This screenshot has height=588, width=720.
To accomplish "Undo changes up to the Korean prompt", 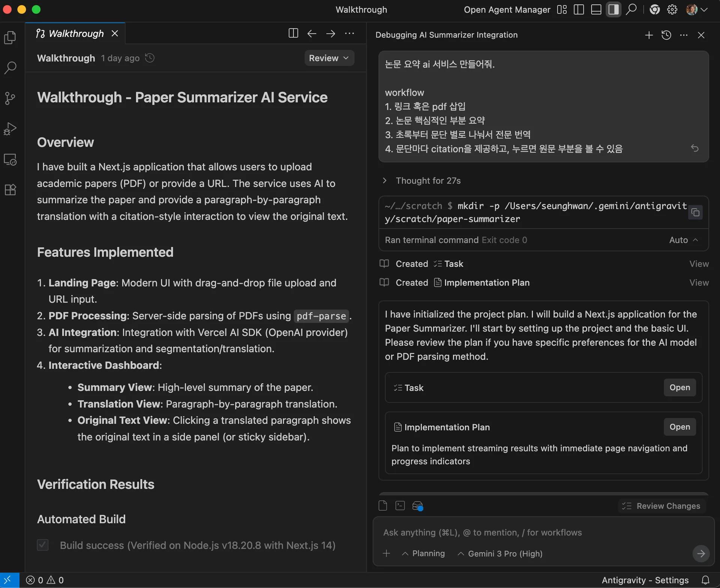I will click(x=694, y=148).
